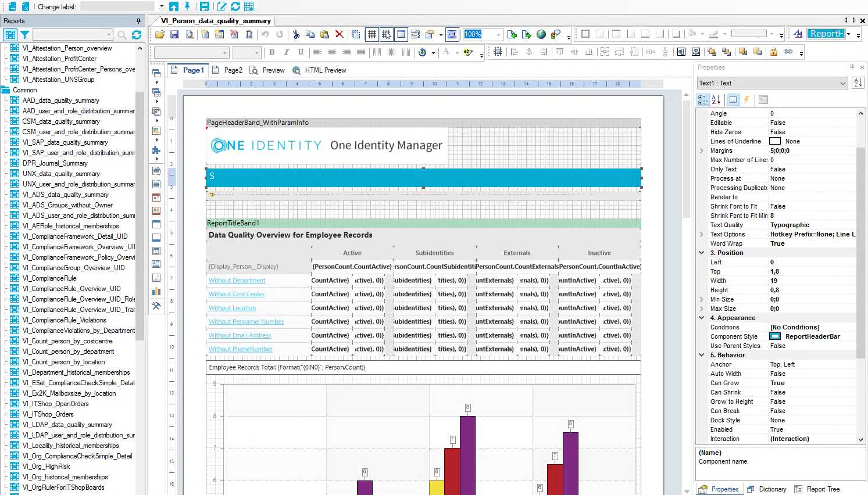Click the Save report icon

click(174, 34)
